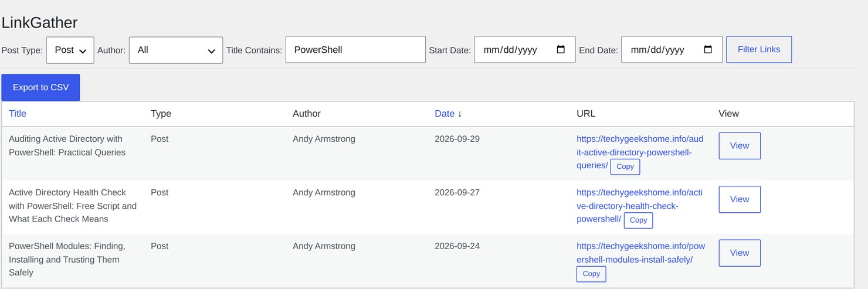Viewport: 868px width, 289px height.
Task: Copy the powershell-modules-install-safely URL
Action: [x=591, y=274]
